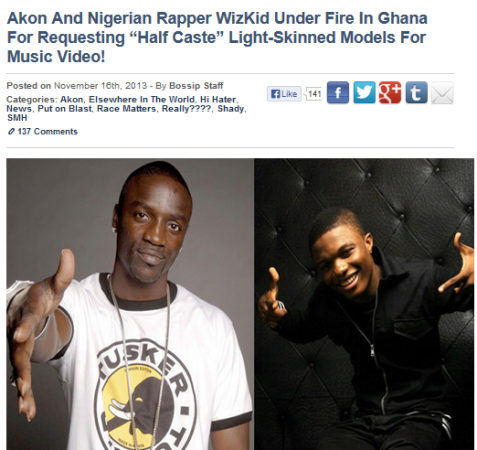477x450 pixels.
Task: View the 141 likes count bubble
Action: (x=314, y=94)
